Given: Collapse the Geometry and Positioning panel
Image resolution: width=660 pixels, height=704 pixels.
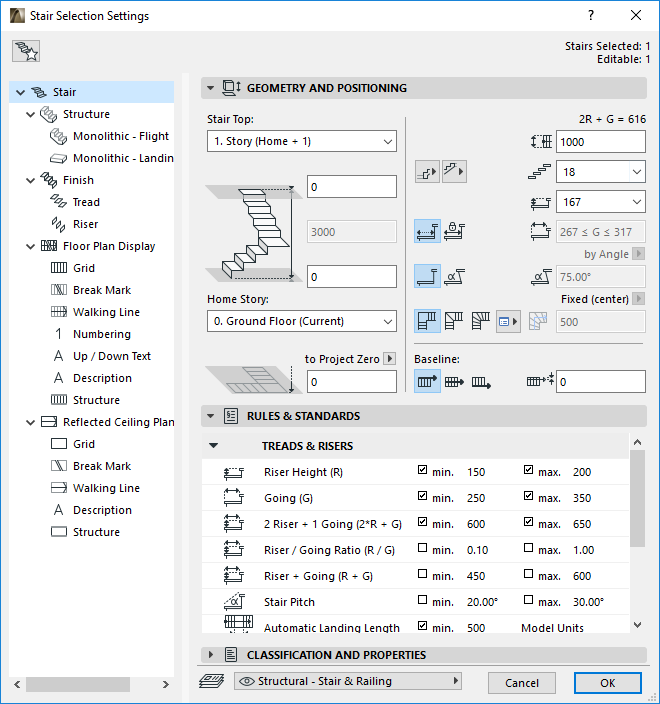Looking at the screenshot, I should pos(210,88).
